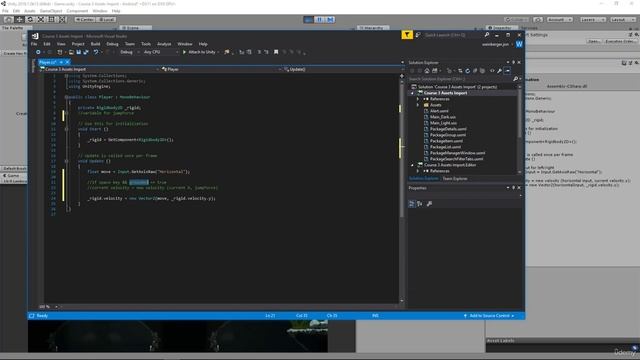Toggle Unity Center pivot mode button
Screen dimensions: 640x360
[85, 20]
